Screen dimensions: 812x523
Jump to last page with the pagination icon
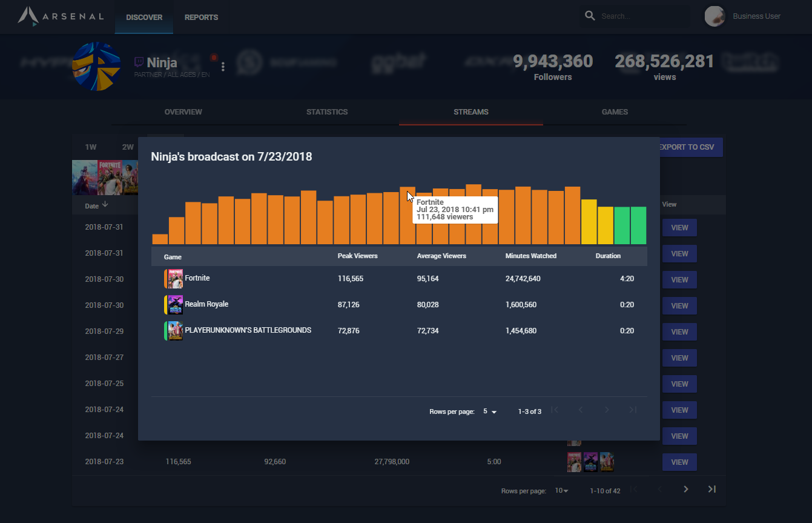coord(711,489)
